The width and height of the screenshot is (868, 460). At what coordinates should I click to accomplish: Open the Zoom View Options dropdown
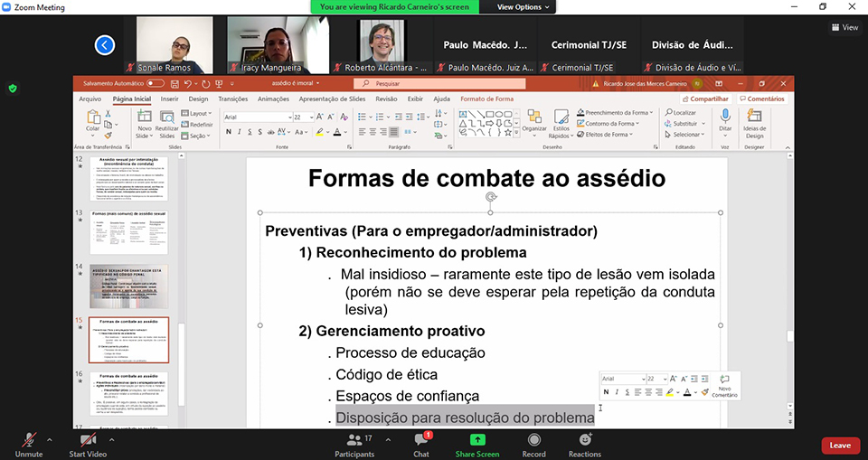523,6
